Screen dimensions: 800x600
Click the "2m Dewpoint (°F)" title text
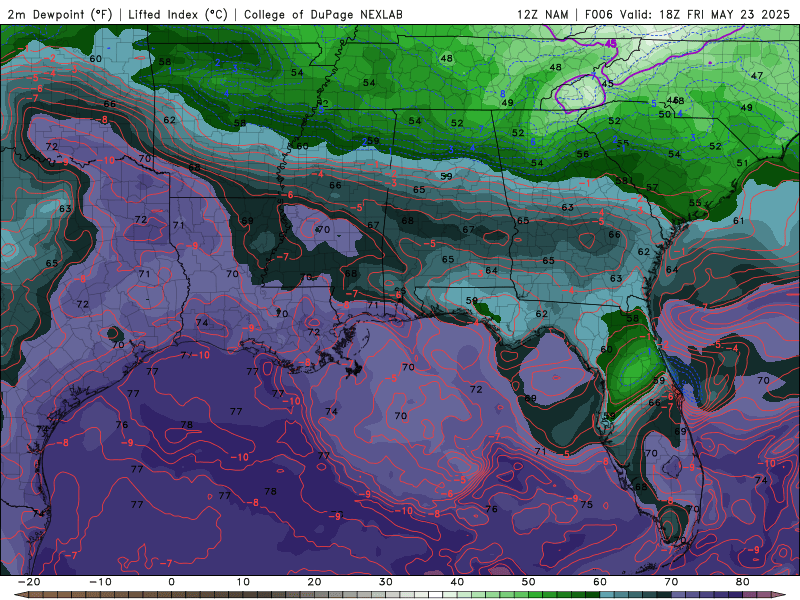pyautogui.click(x=60, y=15)
